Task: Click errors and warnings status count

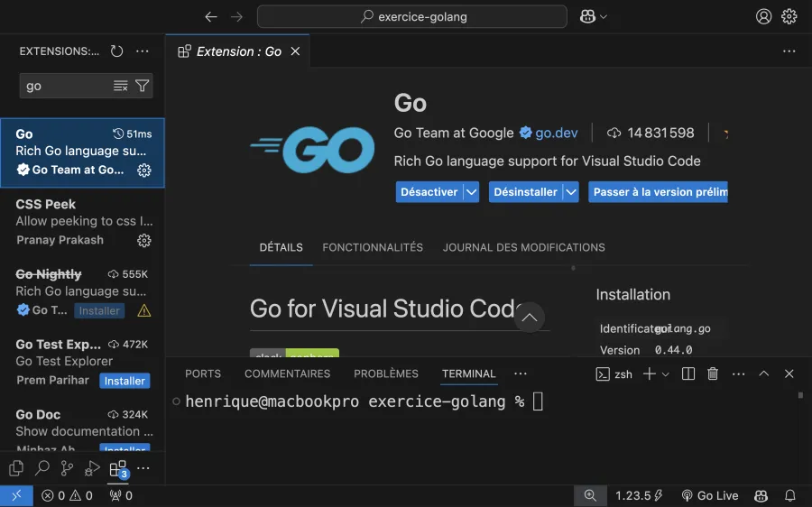Action: point(67,496)
